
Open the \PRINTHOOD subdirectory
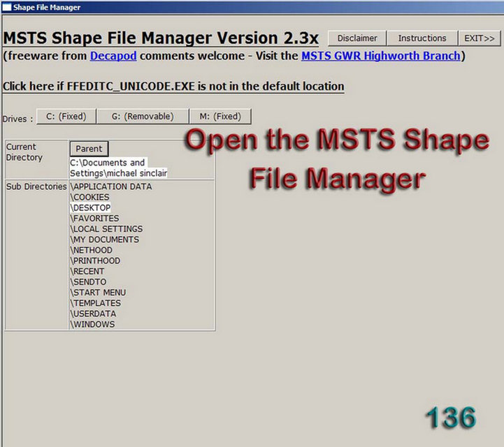point(95,261)
